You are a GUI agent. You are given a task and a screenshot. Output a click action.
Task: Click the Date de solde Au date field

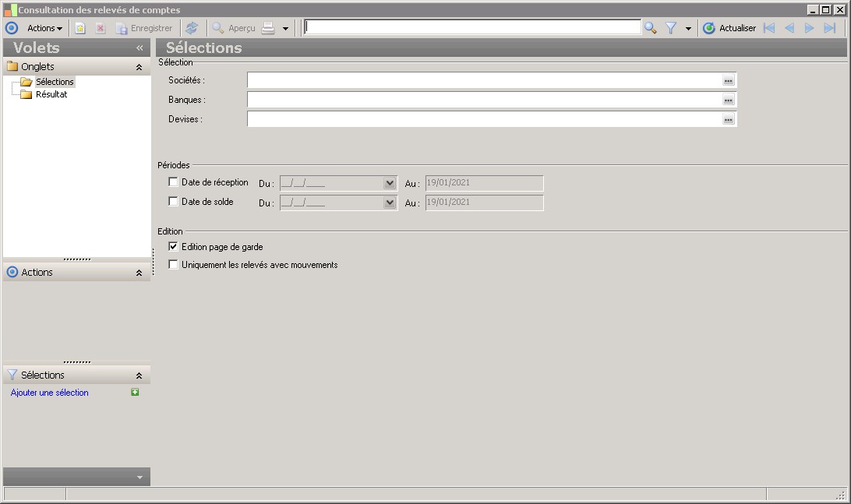pos(484,203)
